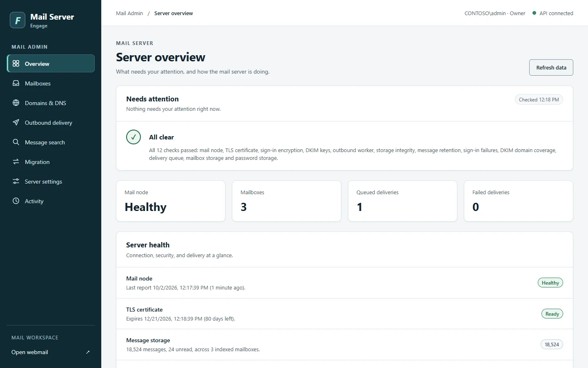Click the external-link arrow beside Open webmail
The height and width of the screenshot is (368, 588).
pos(88,352)
